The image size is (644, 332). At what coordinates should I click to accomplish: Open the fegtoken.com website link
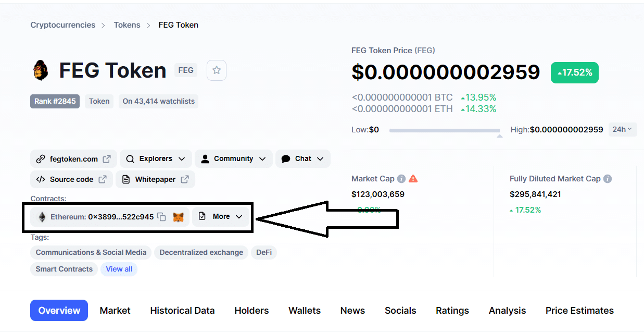[73, 159]
